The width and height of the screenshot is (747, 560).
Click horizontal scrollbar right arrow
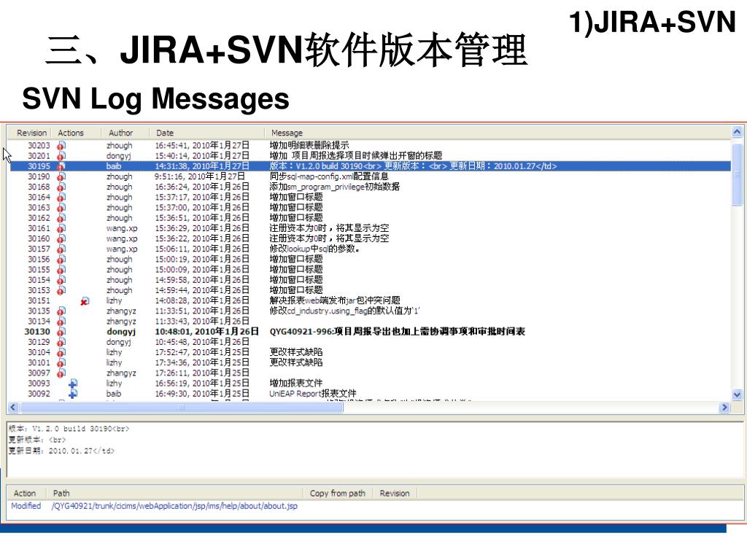[x=724, y=408]
